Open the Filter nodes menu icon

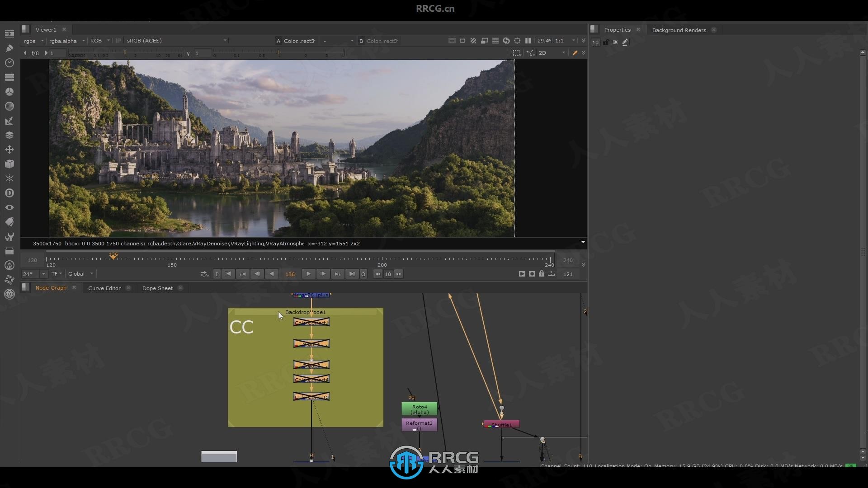coord(9,106)
